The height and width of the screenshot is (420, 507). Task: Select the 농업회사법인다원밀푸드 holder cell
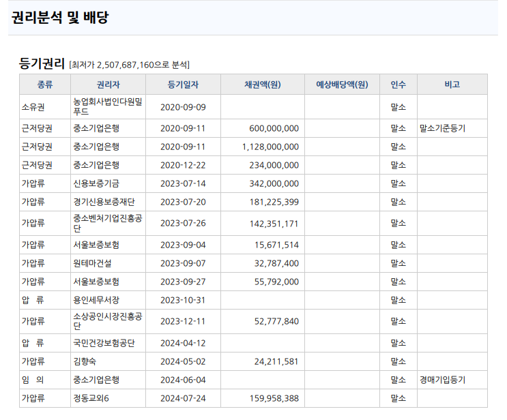tap(108, 107)
